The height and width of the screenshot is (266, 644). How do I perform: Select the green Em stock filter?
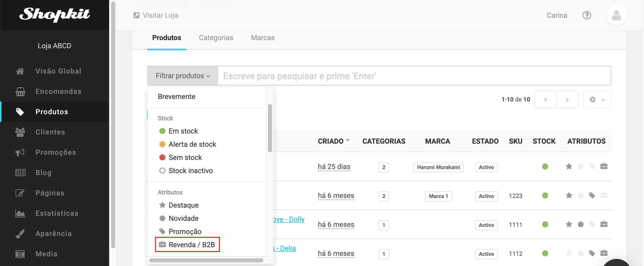tap(183, 131)
